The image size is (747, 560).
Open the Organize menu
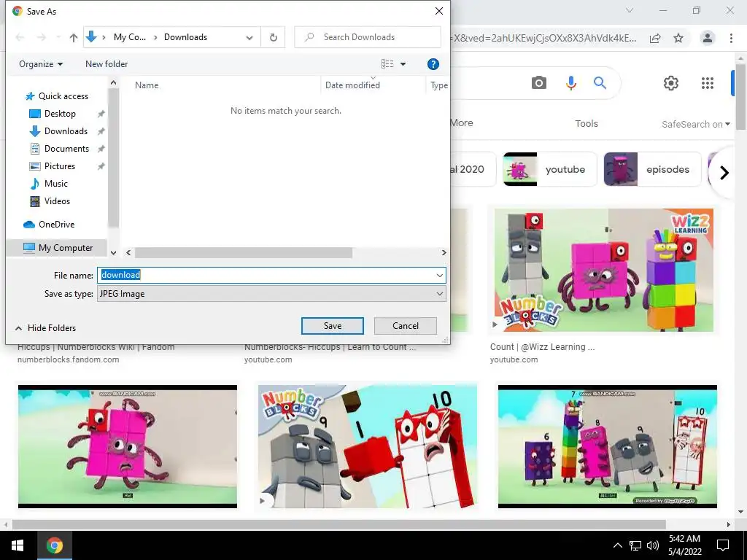41,64
